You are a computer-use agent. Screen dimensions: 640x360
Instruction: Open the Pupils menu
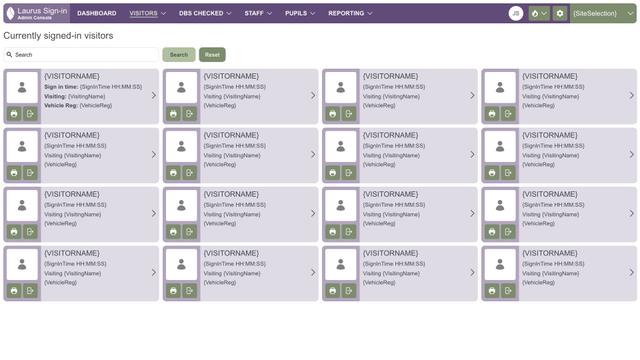coord(296,13)
